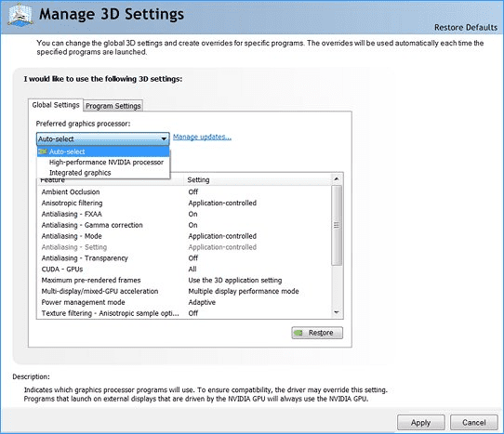Image resolution: width=504 pixels, height=434 pixels.
Task: Select the Anisotropic filtering feature row
Action: click(x=184, y=203)
